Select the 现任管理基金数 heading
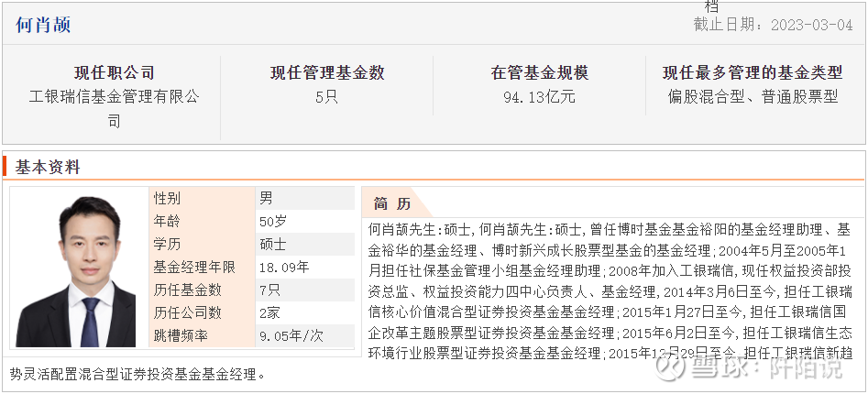Image resolution: width=868 pixels, height=394 pixels. [327, 72]
